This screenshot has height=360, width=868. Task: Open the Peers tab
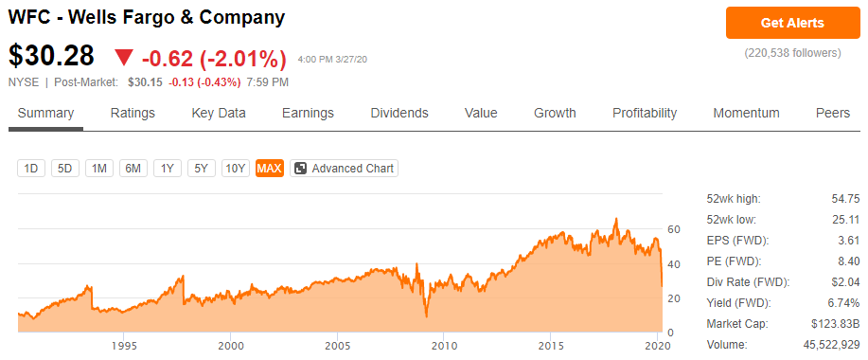[833, 114]
